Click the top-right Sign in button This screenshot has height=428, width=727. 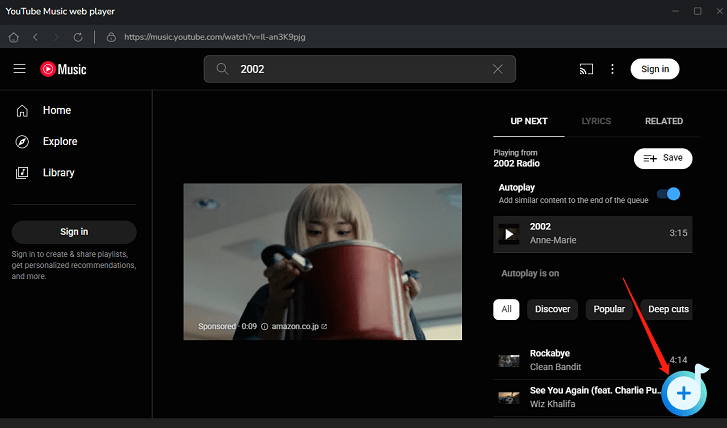[655, 69]
